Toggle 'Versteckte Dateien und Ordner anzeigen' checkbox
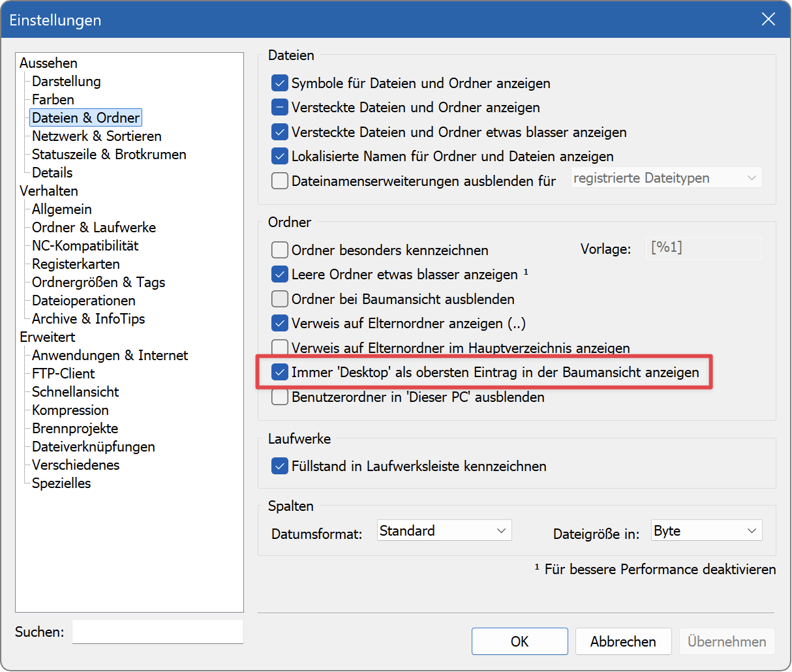 tap(280, 108)
